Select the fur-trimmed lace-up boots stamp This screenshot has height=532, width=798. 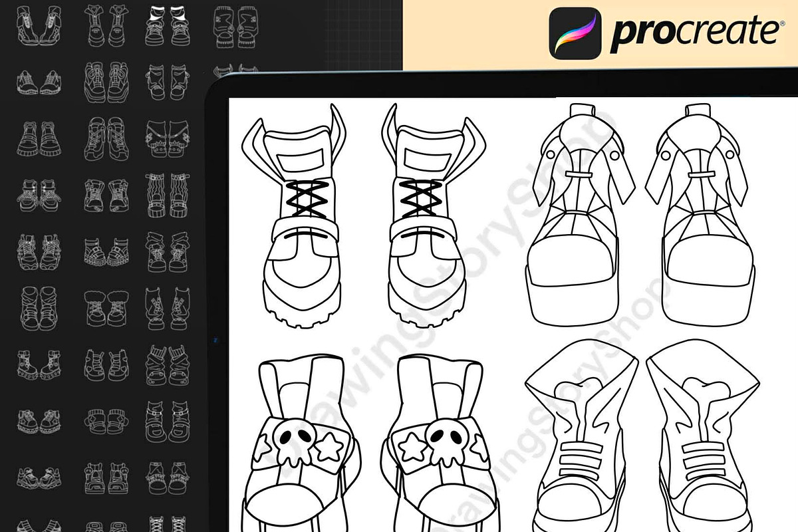click(x=106, y=309)
